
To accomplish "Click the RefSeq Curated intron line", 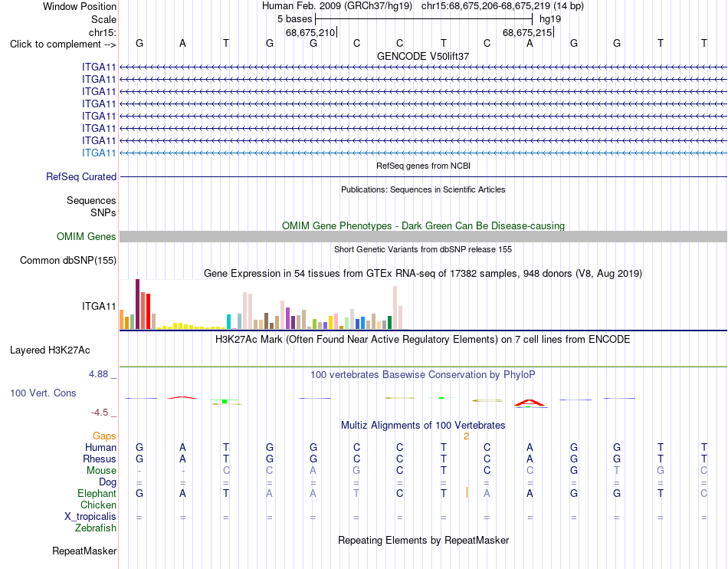I will (423, 177).
